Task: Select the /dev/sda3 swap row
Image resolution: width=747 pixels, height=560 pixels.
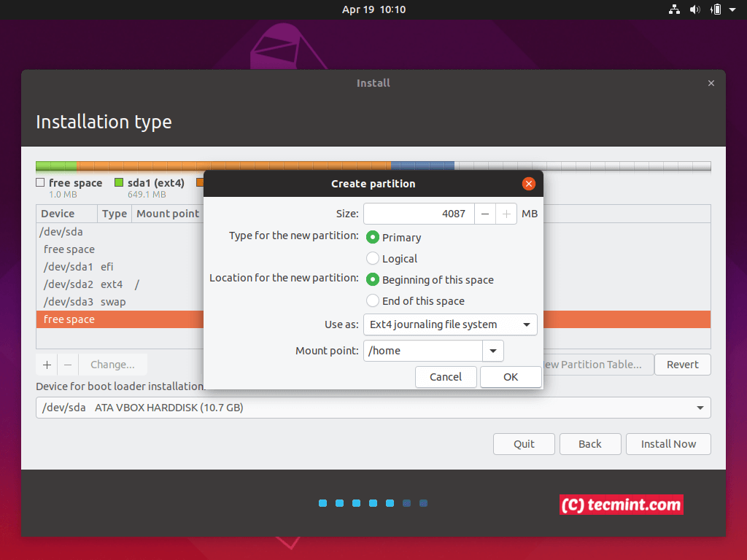Action: click(x=120, y=302)
